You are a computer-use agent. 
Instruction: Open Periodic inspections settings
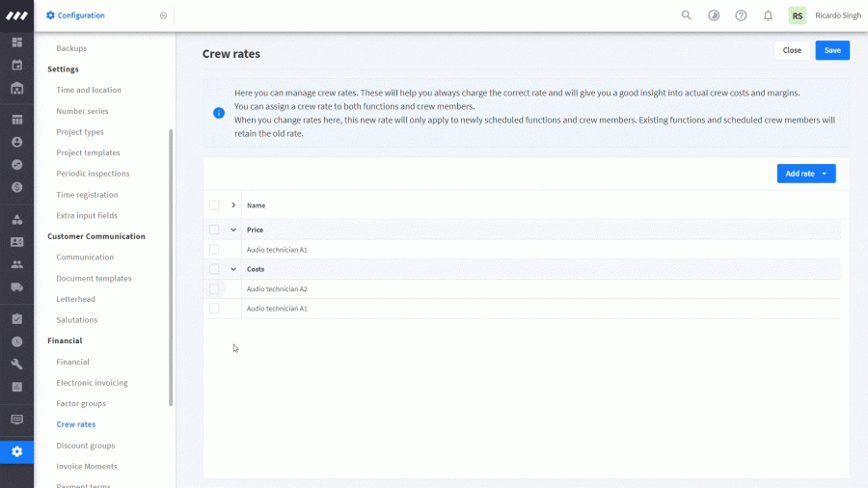pos(93,174)
